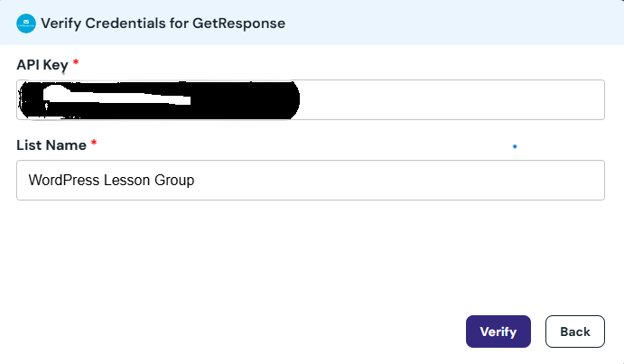
Task: Click the red asterisk beside API Key
Action: pos(77,63)
